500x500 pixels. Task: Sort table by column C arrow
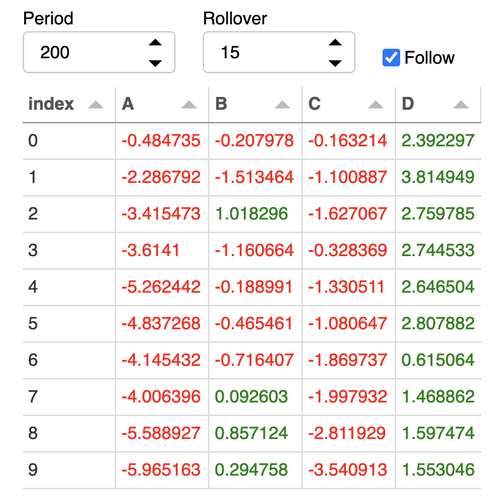(376, 105)
